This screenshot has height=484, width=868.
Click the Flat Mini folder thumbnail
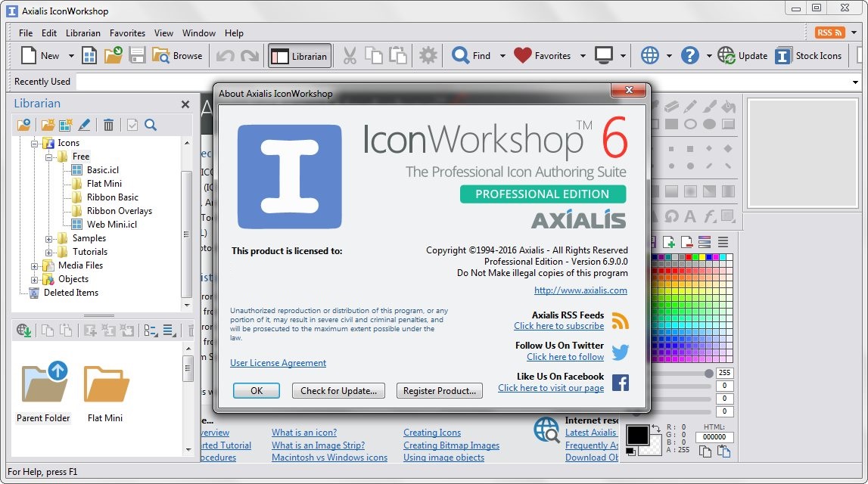coord(105,384)
